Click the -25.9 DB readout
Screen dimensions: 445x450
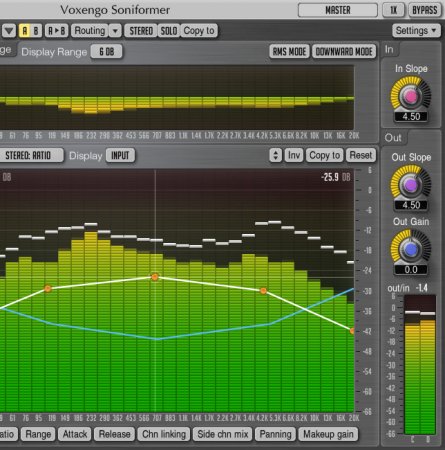pyautogui.click(x=335, y=177)
